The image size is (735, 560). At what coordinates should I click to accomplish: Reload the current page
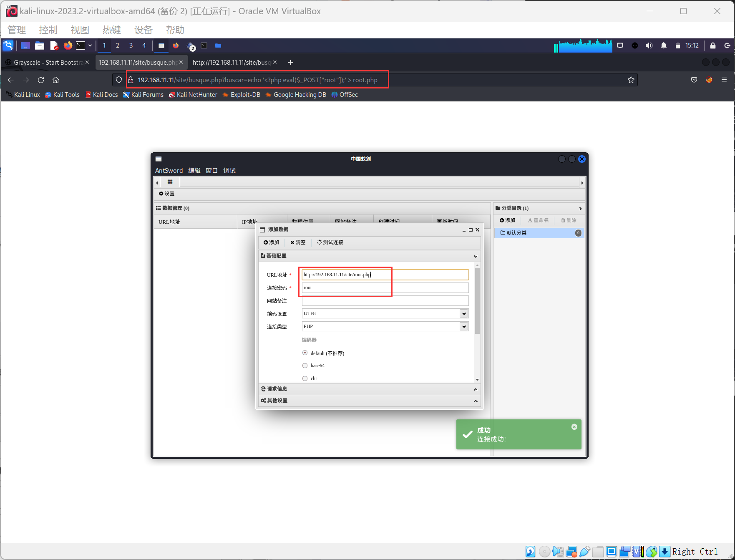click(x=41, y=80)
